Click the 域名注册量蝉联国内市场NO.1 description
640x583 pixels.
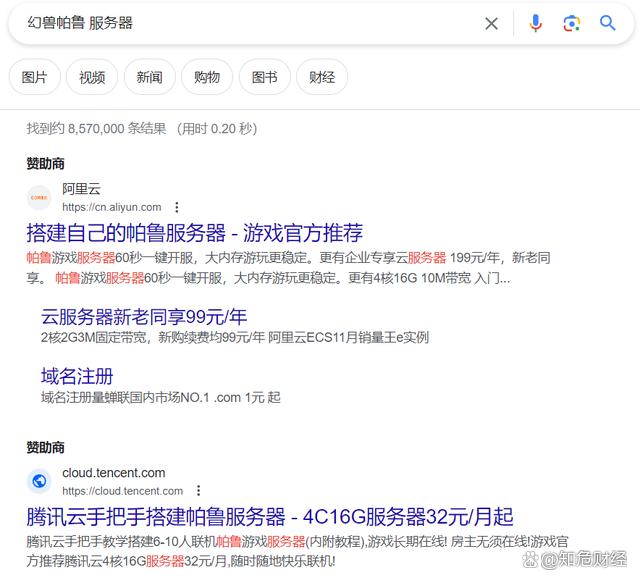(x=160, y=397)
